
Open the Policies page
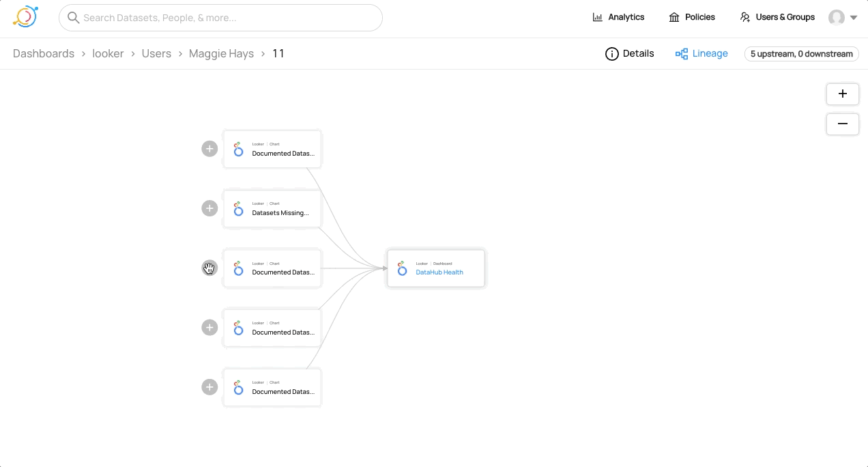[692, 17]
